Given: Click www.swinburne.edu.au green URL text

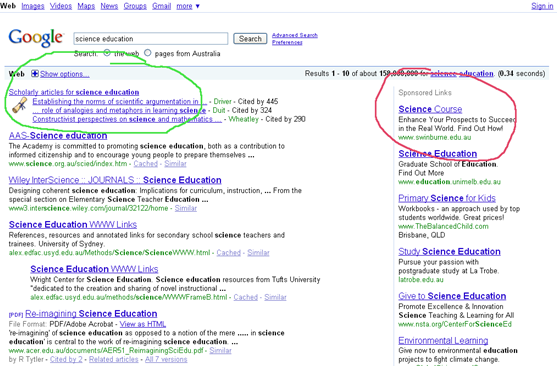Looking at the screenshot, I should tap(435, 137).
